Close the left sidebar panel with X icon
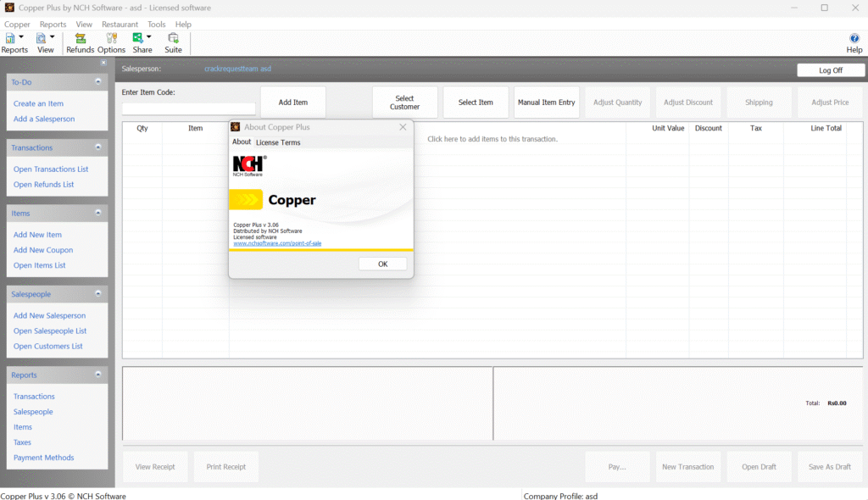Viewport: 868px width, 500px height. tap(103, 63)
